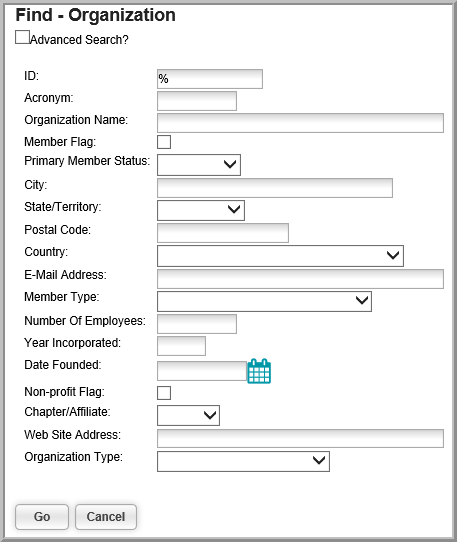
Task: Expand the Member Type dropdown
Action: pyautogui.click(x=264, y=301)
